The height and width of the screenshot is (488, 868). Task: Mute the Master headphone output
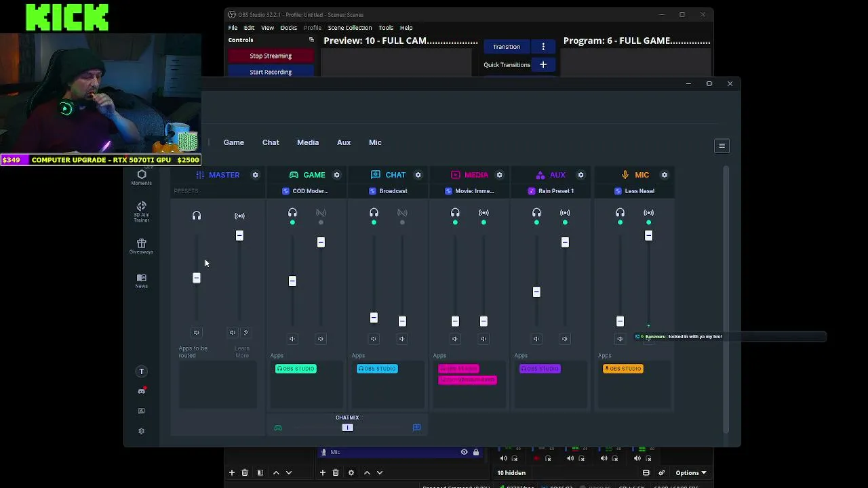[x=197, y=333]
